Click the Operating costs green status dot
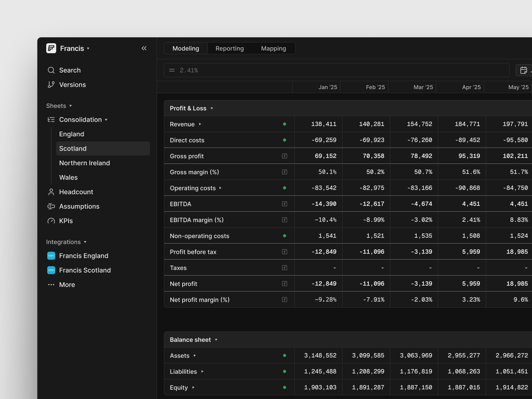 [x=285, y=188]
